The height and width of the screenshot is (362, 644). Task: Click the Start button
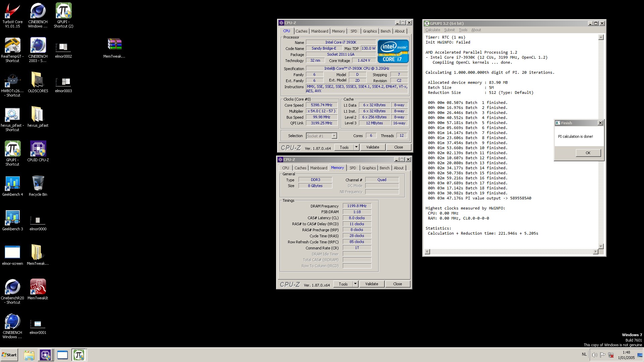pyautogui.click(x=9, y=355)
